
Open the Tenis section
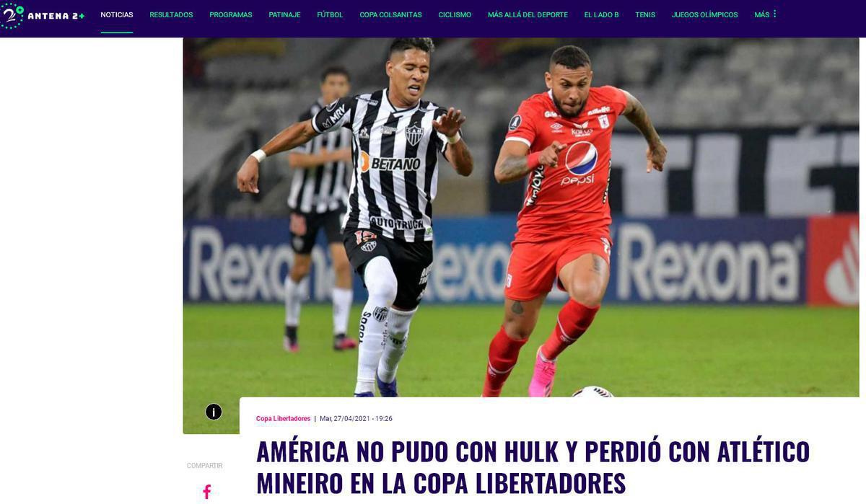[645, 14]
